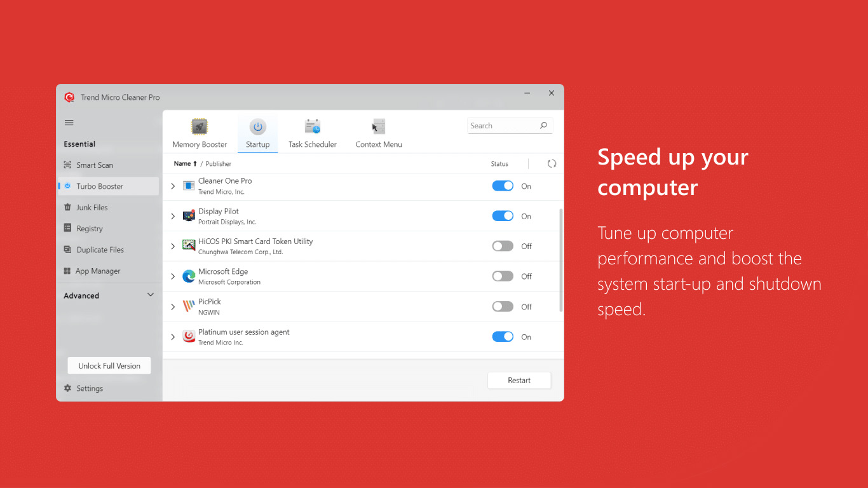Click the HiCOS PKI Smart Card icon
Viewport: 868px width, 488px height.
[x=189, y=245]
